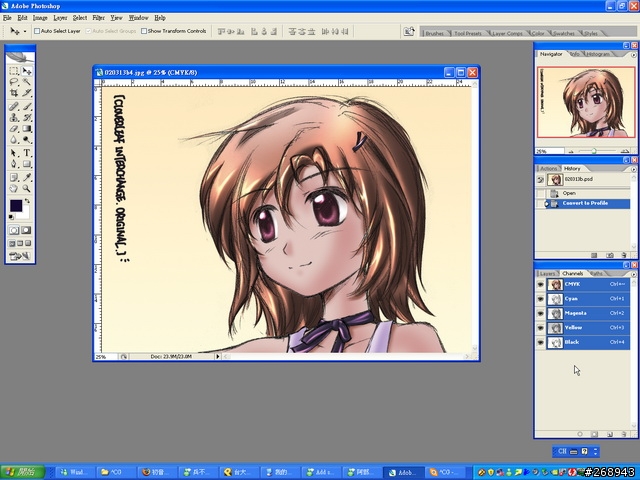Enable Auto Select Layer checkbox
Screen dimensions: 640x480
coord(37,31)
